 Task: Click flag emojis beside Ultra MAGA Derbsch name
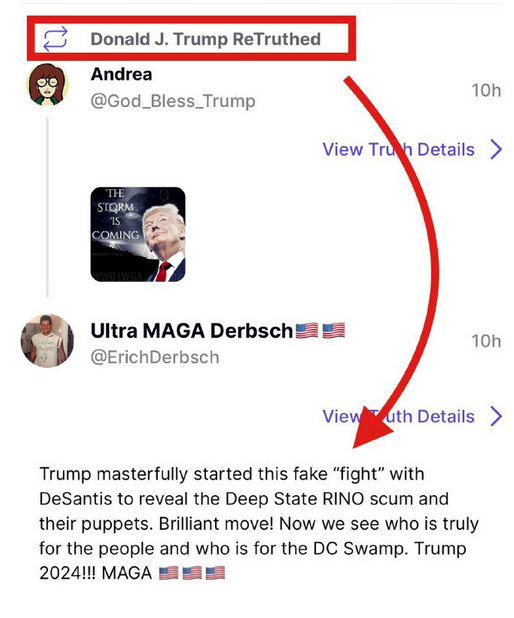pos(320,330)
